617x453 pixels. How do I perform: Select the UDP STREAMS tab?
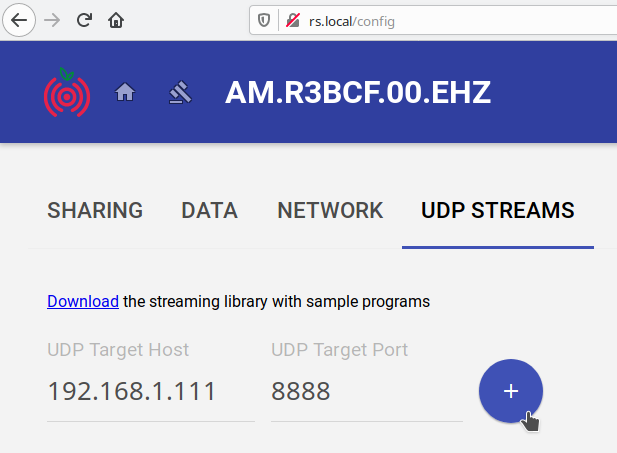[x=498, y=210]
